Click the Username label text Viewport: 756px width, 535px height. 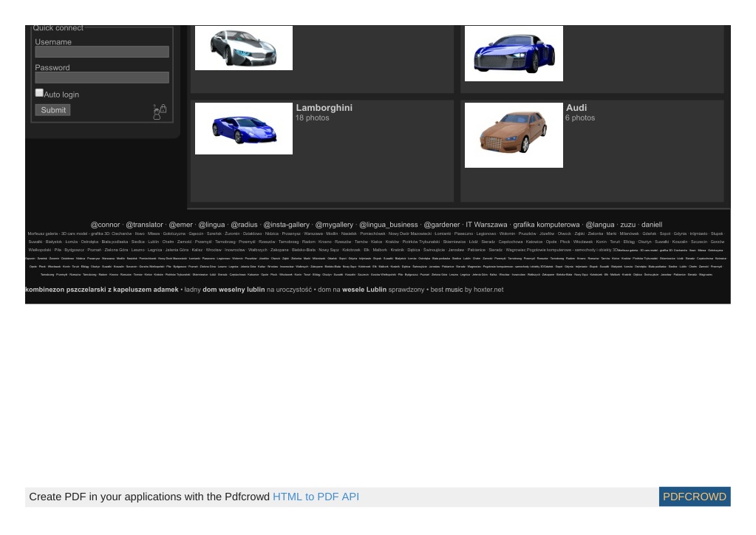[53, 42]
